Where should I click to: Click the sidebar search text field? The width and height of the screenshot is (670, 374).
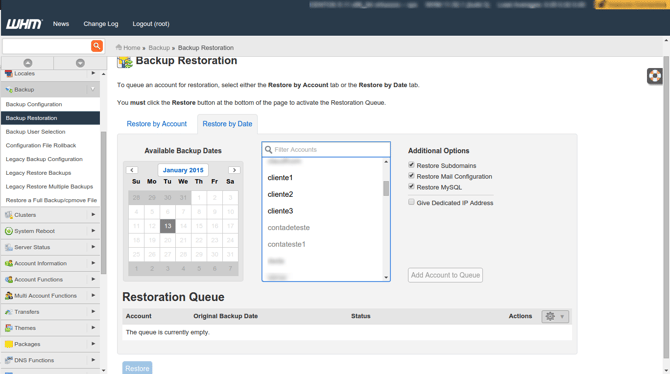pyautogui.click(x=47, y=46)
